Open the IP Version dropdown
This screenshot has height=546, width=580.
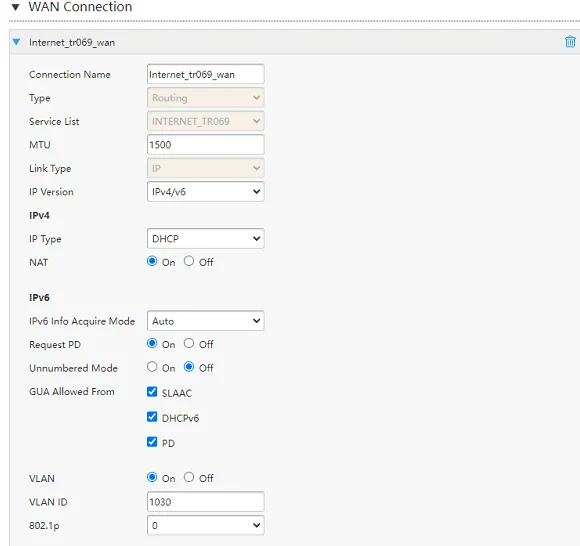point(206,192)
